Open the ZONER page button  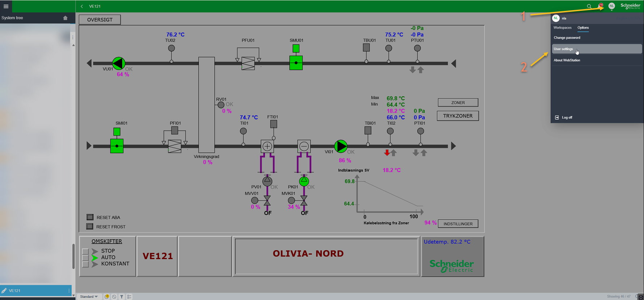pyautogui.click(x=458, y=103)
